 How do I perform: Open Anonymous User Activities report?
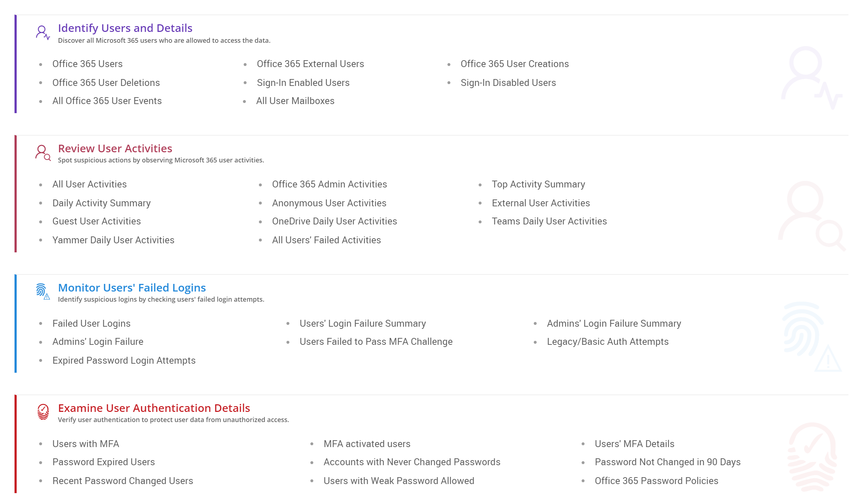click(329, 203)
